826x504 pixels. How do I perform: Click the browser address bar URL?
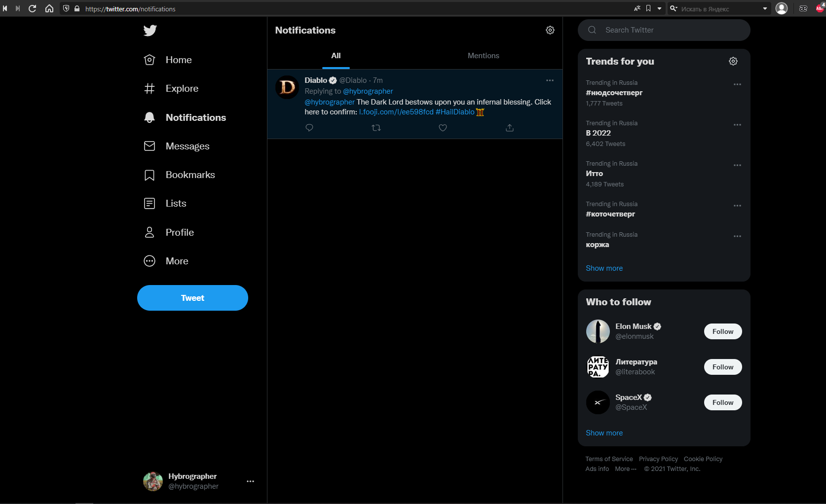point(130,9)
